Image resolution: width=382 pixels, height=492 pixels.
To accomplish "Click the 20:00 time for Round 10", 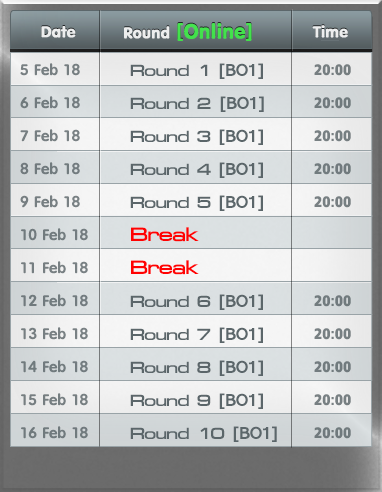I will pyautogui.click(x=332, y=433).
